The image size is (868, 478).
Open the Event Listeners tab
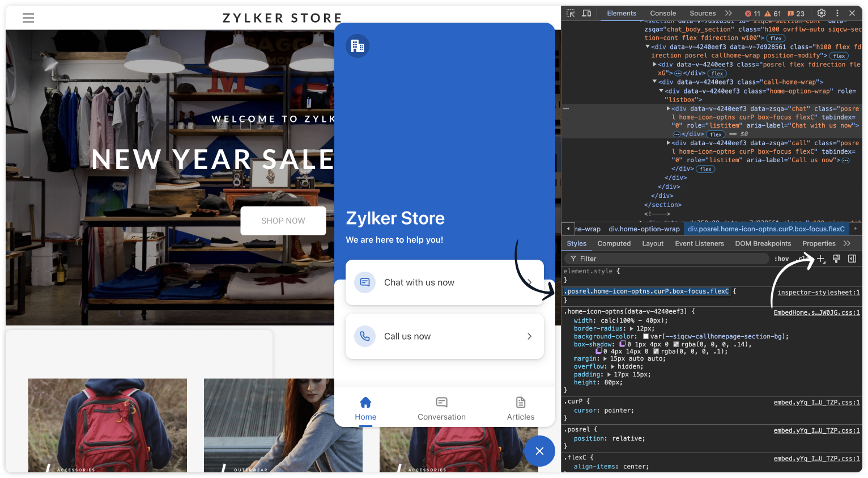[x=700, y=243]
